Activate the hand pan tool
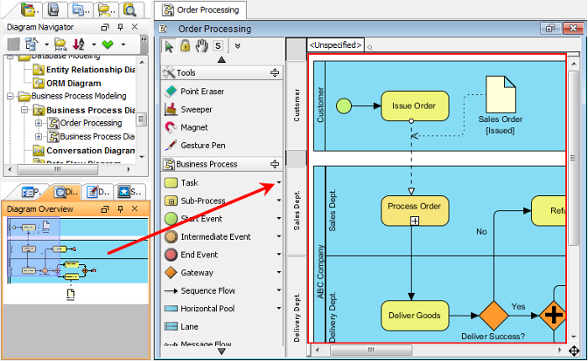The image size is (588, 361). [x=202, y=46]
